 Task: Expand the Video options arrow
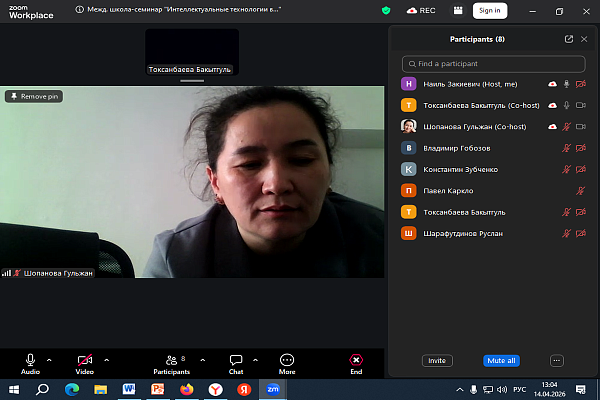click(x=106, y=359)
